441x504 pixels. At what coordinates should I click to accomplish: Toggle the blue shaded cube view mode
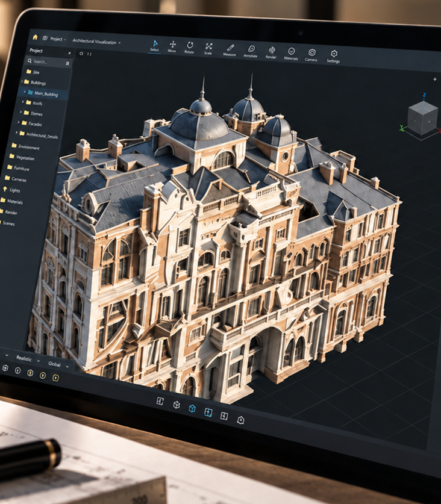pos(192,408)
